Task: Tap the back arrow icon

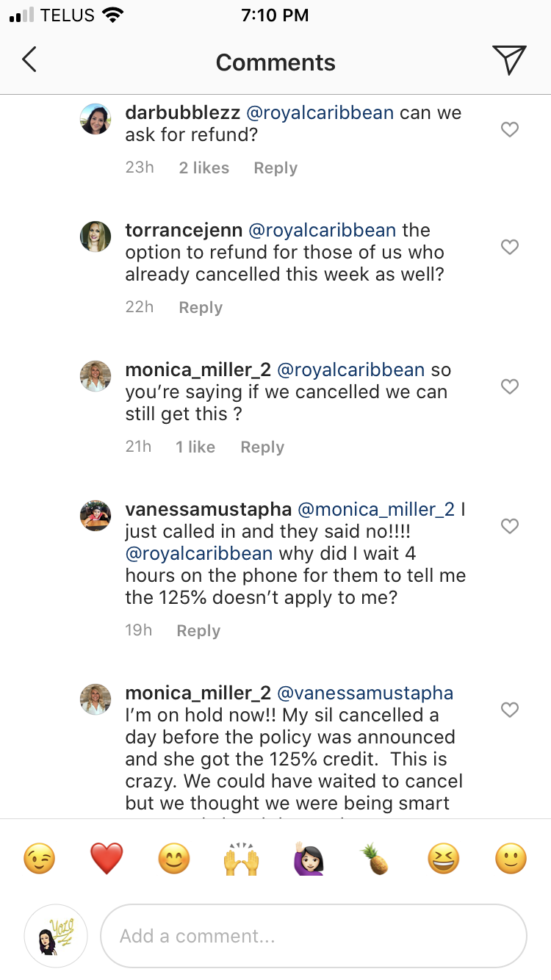Action: pyautogui.click(x=29, y=60)
